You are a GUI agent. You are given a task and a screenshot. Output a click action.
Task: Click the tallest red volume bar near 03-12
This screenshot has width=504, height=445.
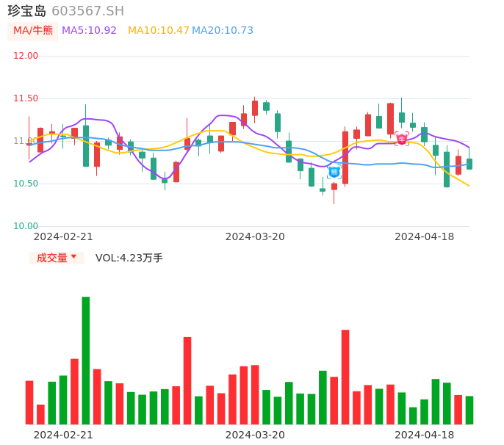coord(187,380)
